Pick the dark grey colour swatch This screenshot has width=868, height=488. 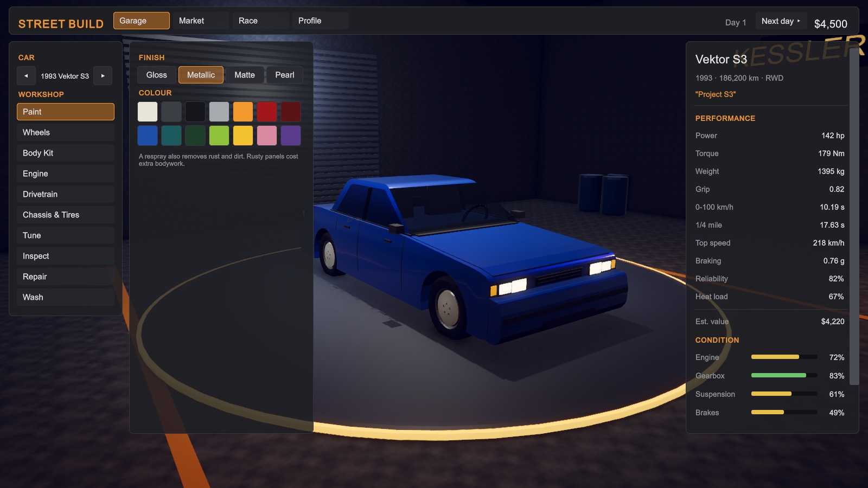[x=171, y=112]
